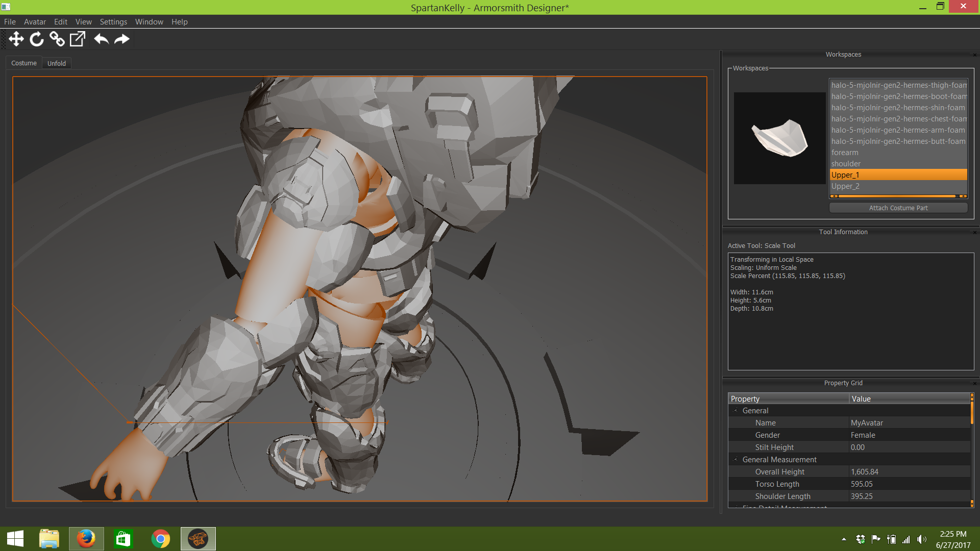
Task: Select Upper_2 in workspaces list
Action: [x=845, y=186]
